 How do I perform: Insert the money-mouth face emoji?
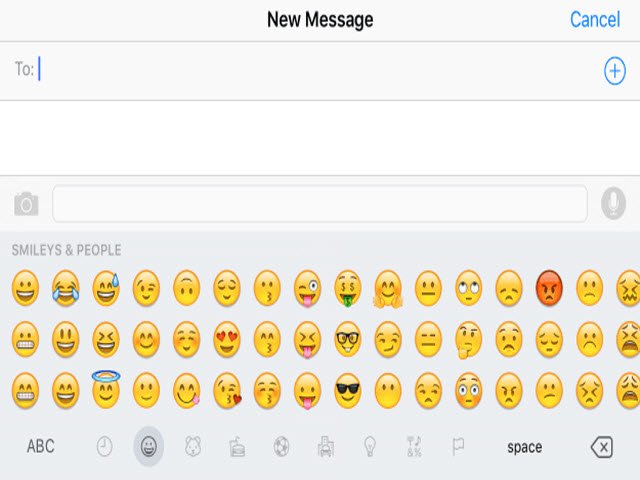348,288
